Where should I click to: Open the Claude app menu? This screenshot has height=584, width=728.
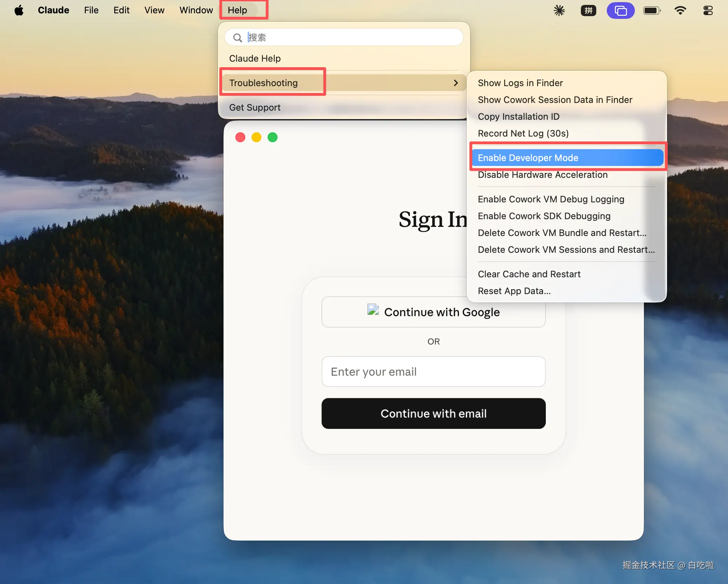pos(54,11)
